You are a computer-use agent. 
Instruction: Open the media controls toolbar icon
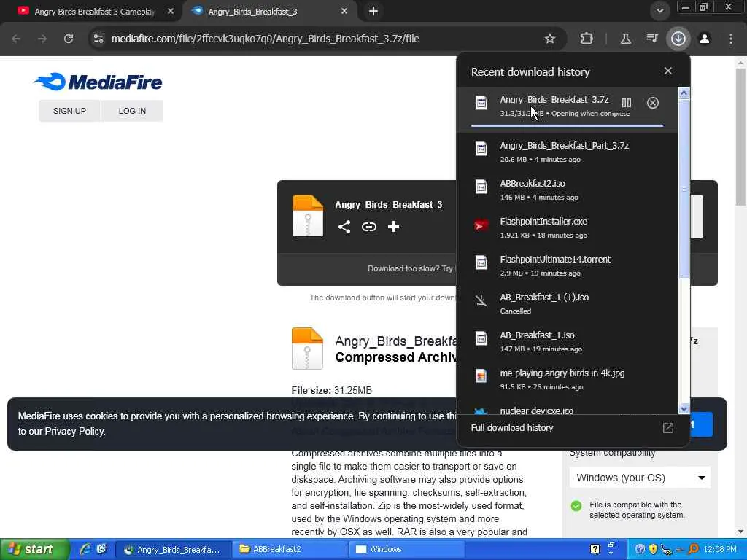point(651,39)
